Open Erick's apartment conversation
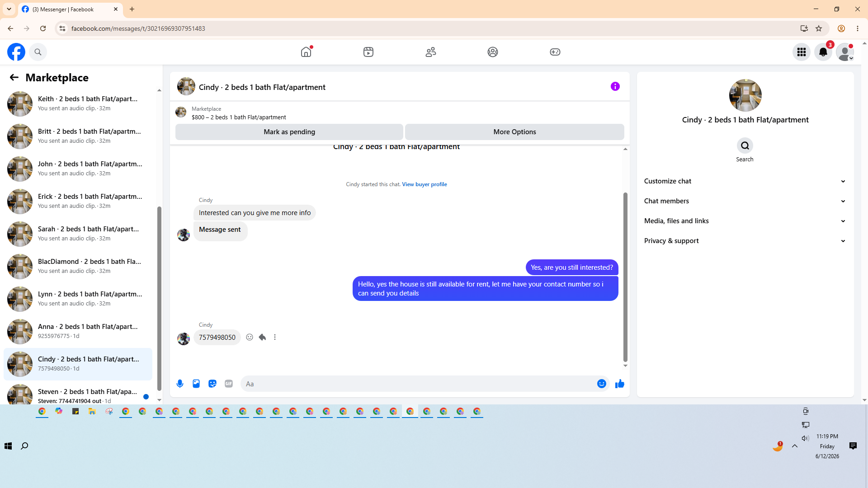 [78, 202]
